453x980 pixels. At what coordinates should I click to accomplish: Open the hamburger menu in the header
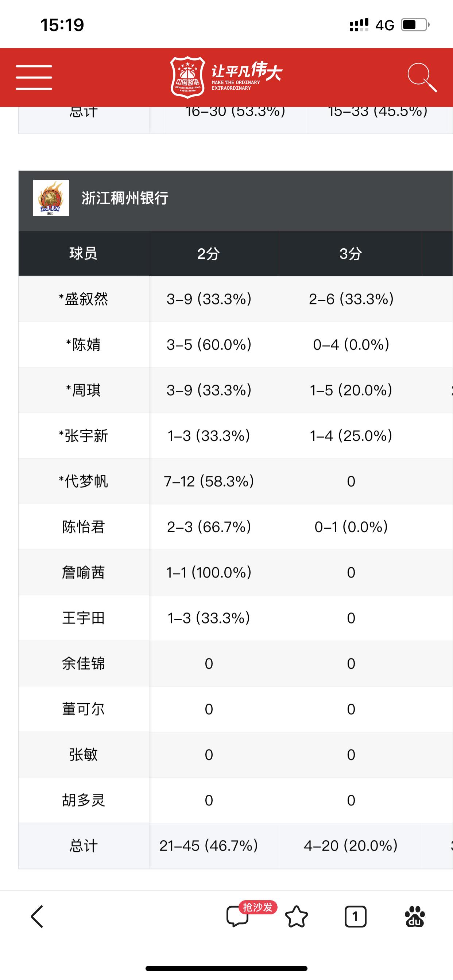point(34,77)
